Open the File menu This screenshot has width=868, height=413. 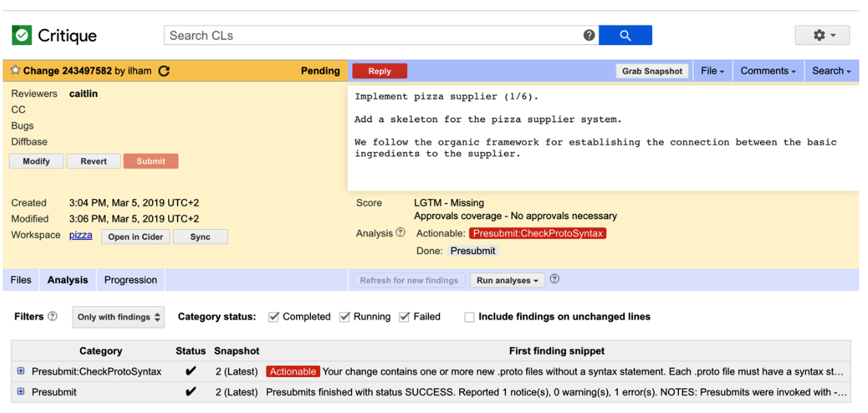point(713,71)
